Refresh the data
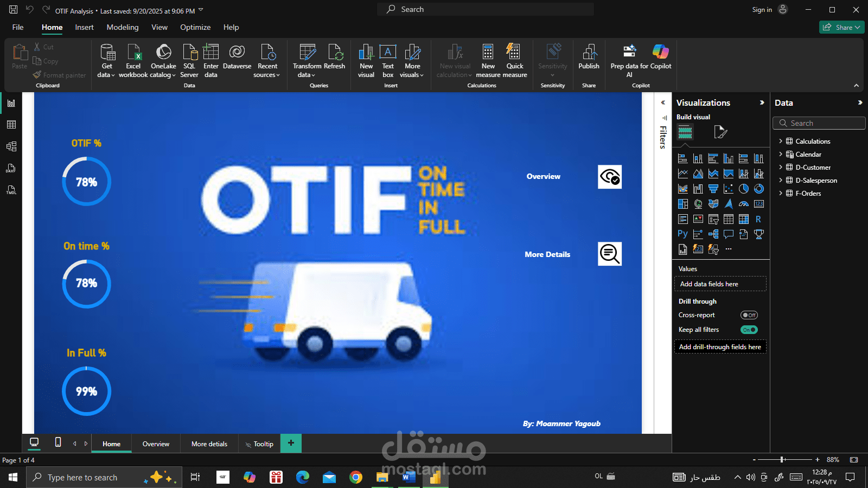The height and width of the screenshot is (488, 868). pos(335,57)
